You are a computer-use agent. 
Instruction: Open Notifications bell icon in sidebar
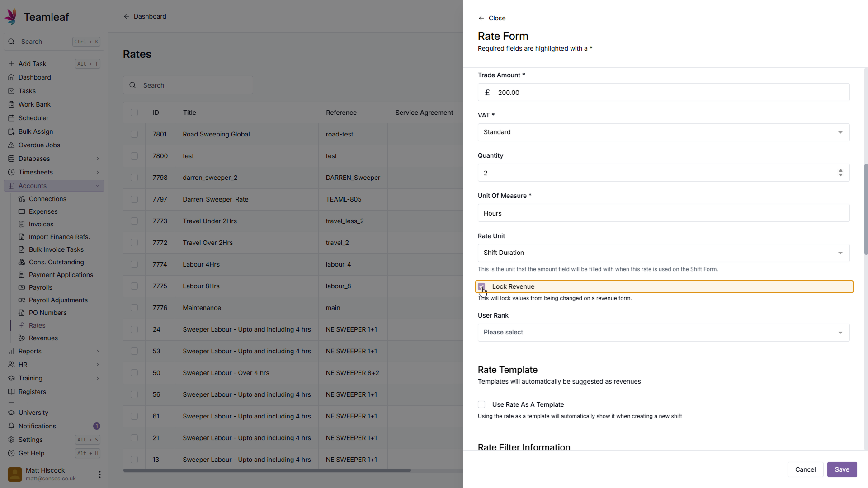11,426
